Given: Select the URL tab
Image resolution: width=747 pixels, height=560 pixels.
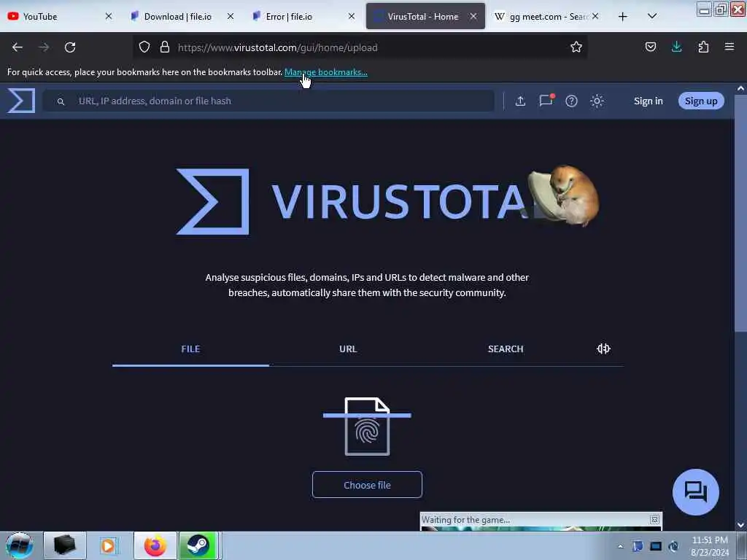Looking at the screenshot, I should [x=348, y=349].
